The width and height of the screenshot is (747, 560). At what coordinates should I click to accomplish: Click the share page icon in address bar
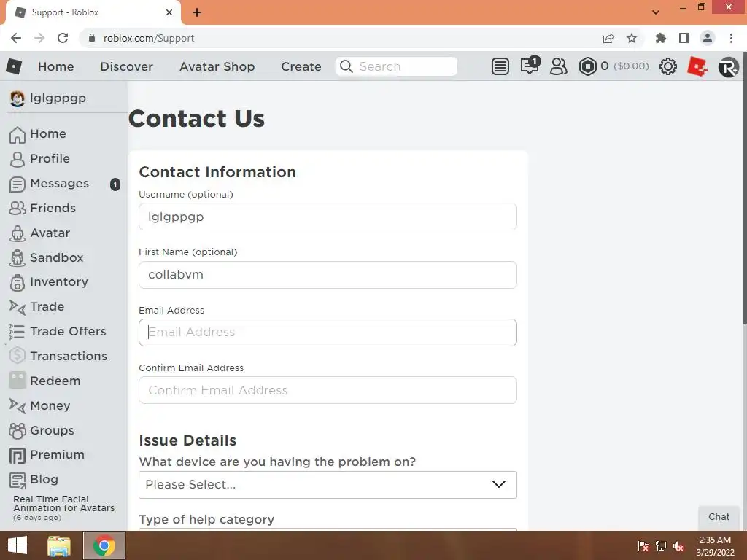click(608, 38)
